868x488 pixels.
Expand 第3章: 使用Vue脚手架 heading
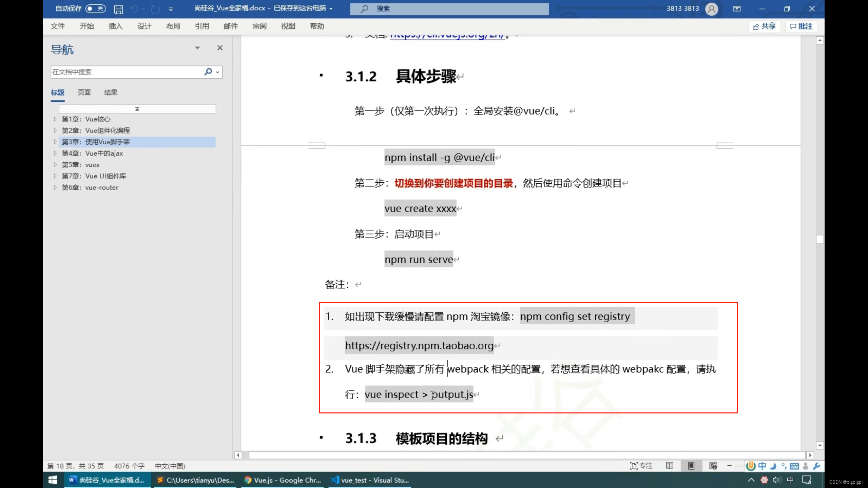tap(55, 142)
